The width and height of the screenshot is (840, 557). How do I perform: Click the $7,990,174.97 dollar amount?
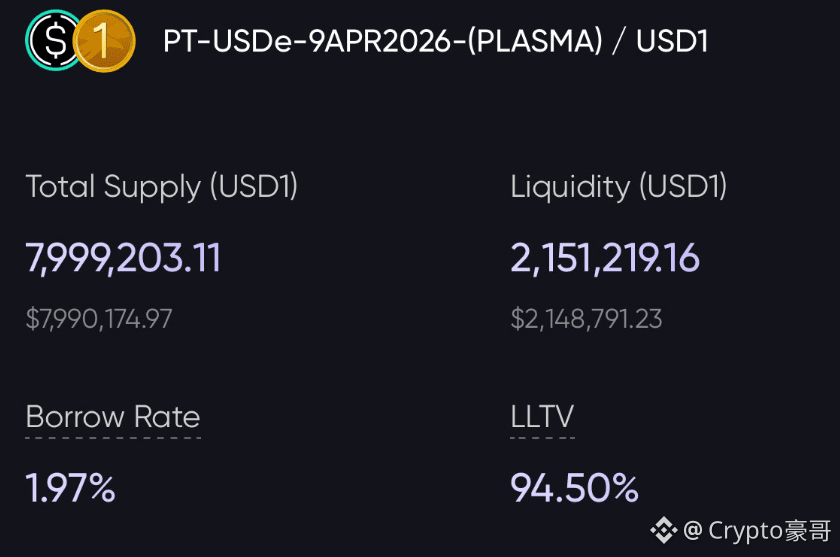(99, 320)
